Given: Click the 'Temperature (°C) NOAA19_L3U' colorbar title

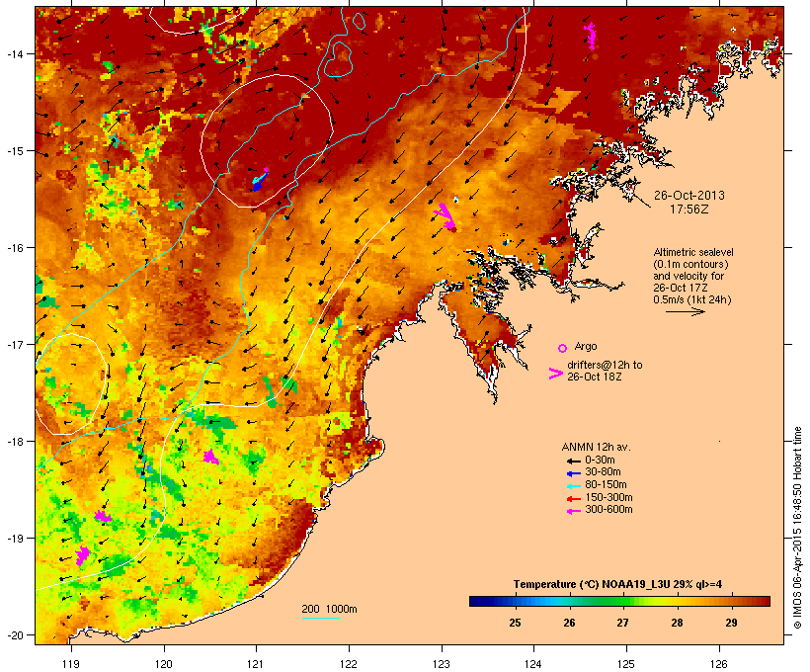Looking at the screenshot, I should 593,585.
